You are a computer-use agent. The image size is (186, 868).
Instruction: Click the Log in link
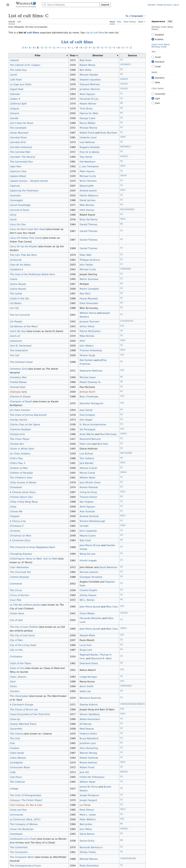coord(176,5)
